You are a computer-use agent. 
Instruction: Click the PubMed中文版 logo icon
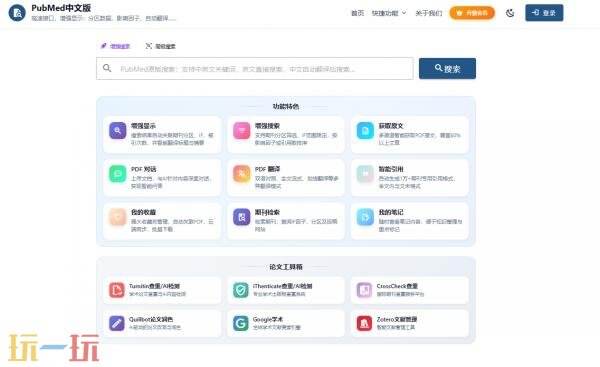17,13
